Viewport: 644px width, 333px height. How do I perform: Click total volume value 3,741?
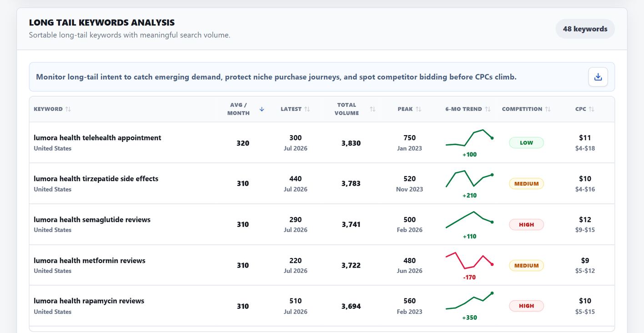pos(351,225)
